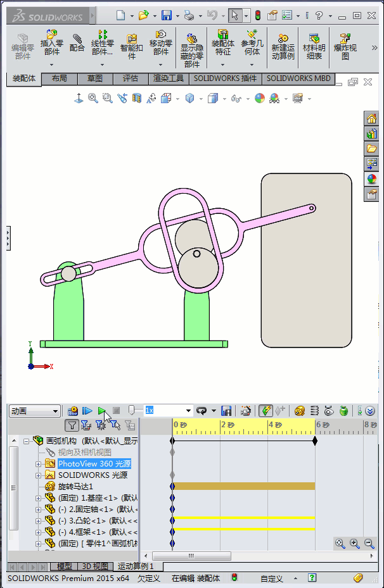Expand the SOLIDWORKS 光源 tree node
This screenshot has width=384, height=588.
[38, 475]
